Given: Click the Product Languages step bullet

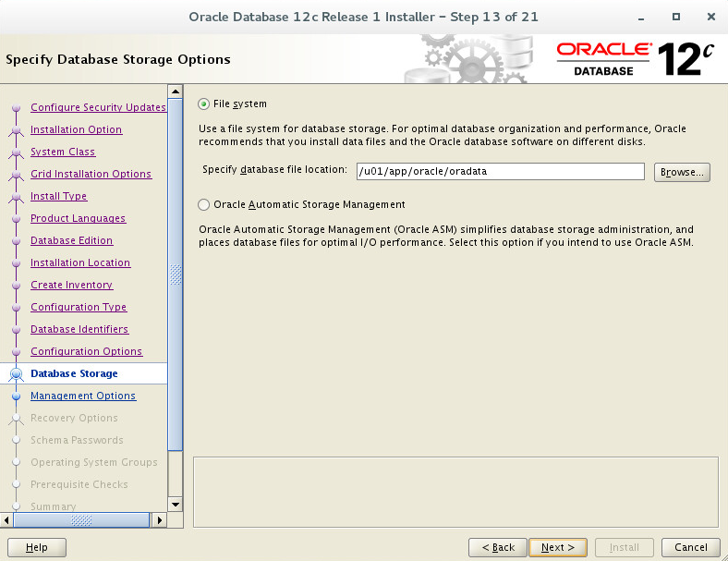Looking at the screenshot, I should (17, 219).
